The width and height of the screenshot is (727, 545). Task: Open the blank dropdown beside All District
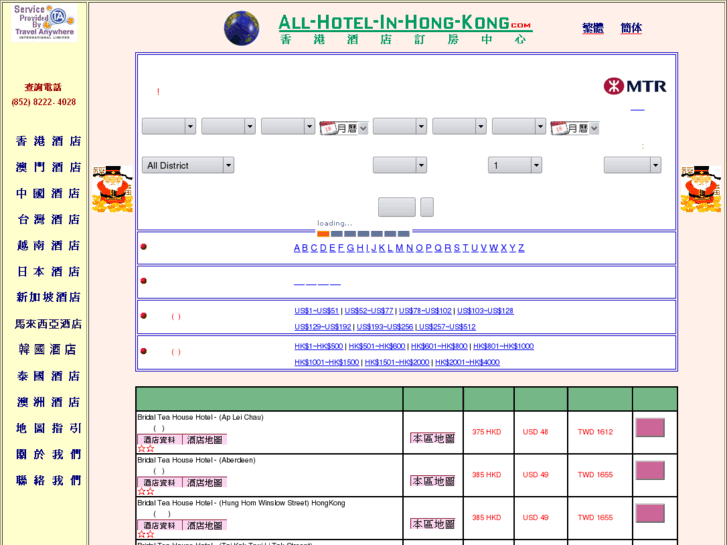(x=400, y=165)
